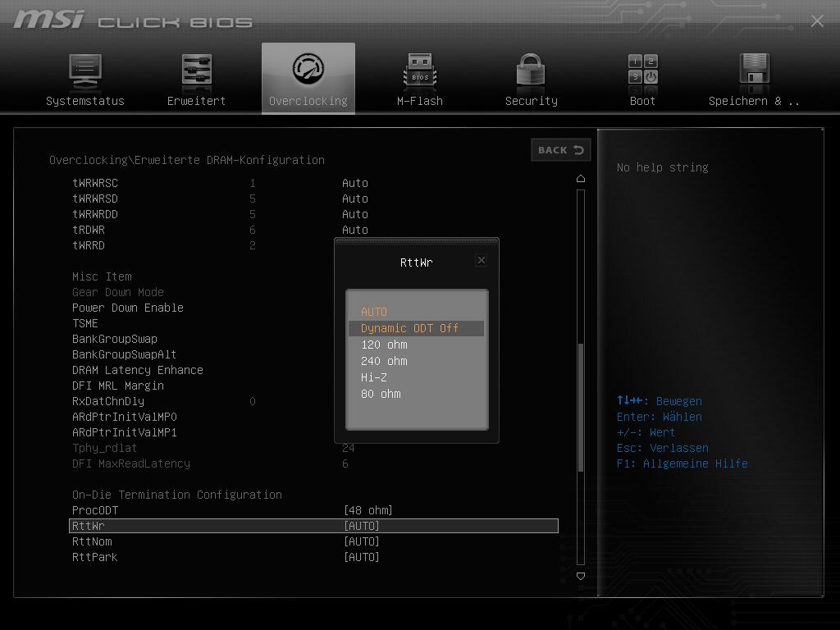Viewport: 840px width, 630px height.
Task: Select the ARdPtrInitValMP0 setting
Action: tap(125, 417)
